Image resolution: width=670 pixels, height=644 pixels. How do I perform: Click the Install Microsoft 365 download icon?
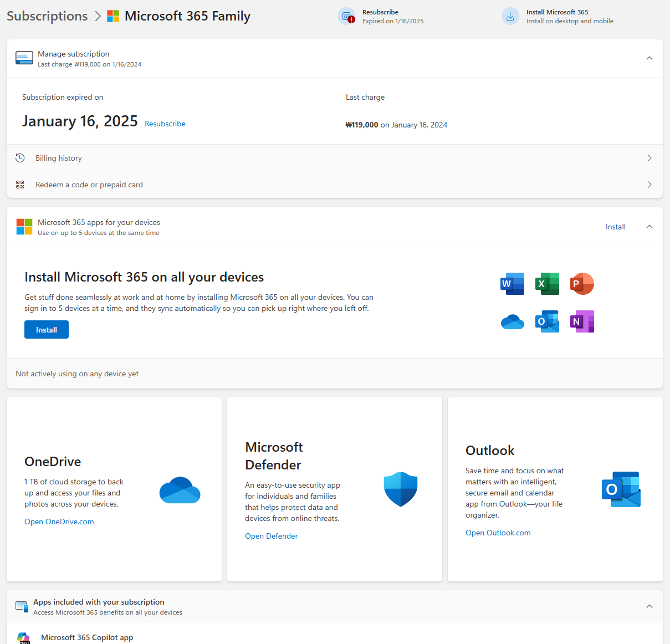point(510,16)
